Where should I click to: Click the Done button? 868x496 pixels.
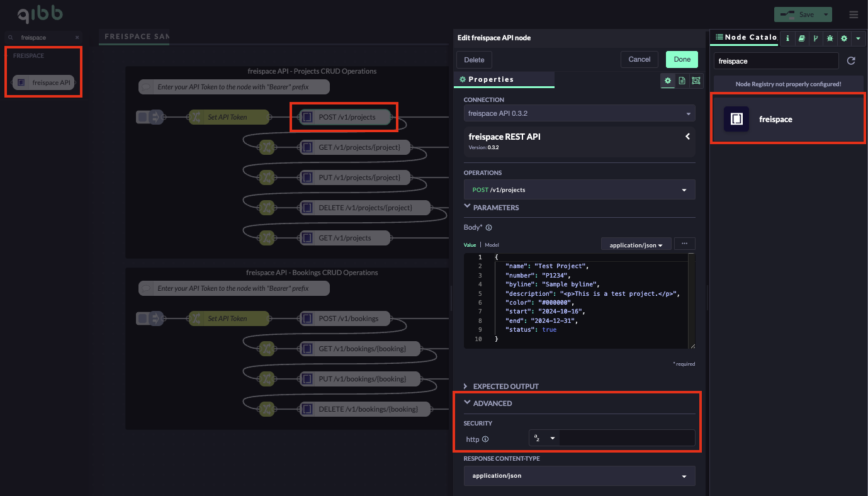(x=682, y=59)
